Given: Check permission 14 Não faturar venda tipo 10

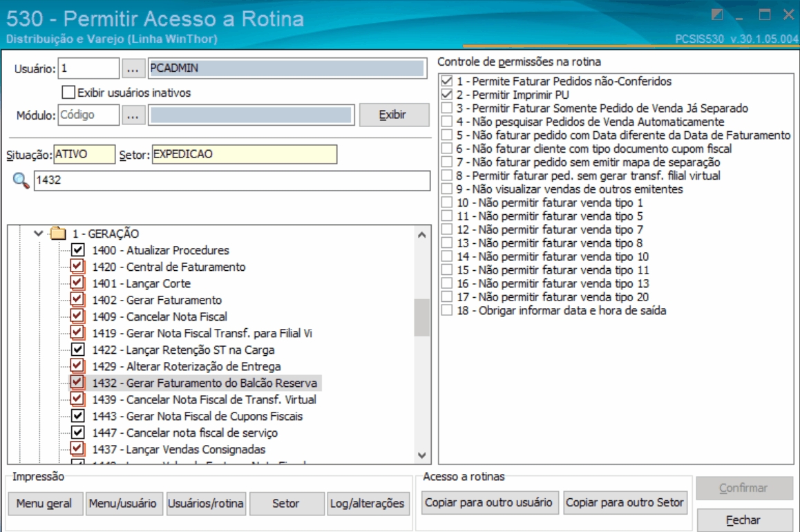Looking at the screenshot, I should 447,256.
